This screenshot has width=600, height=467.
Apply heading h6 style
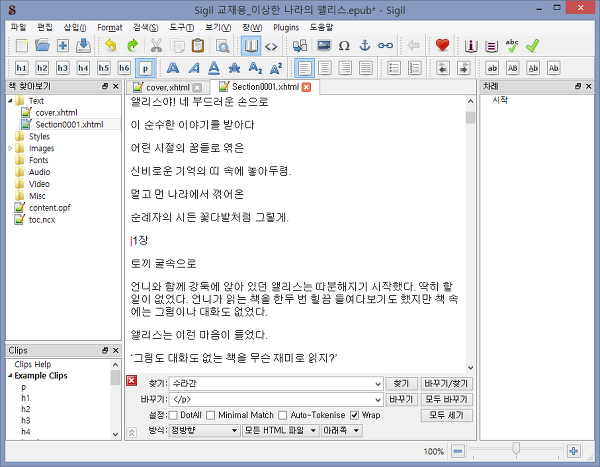click(x=124, y=68)
